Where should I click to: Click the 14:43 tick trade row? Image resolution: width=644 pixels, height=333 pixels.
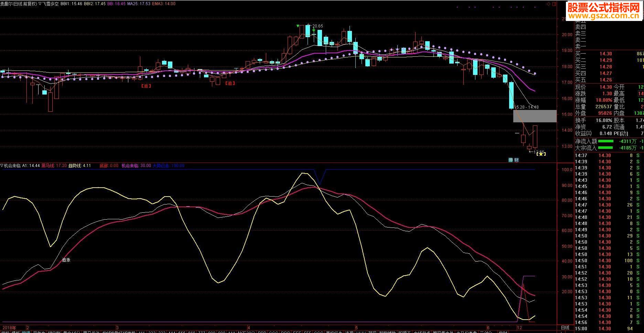609,180
